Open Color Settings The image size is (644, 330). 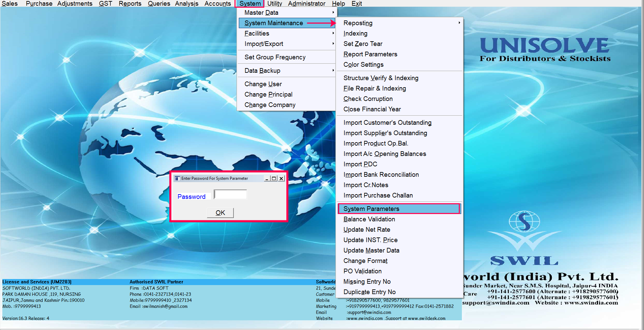[x=399, y=64]
